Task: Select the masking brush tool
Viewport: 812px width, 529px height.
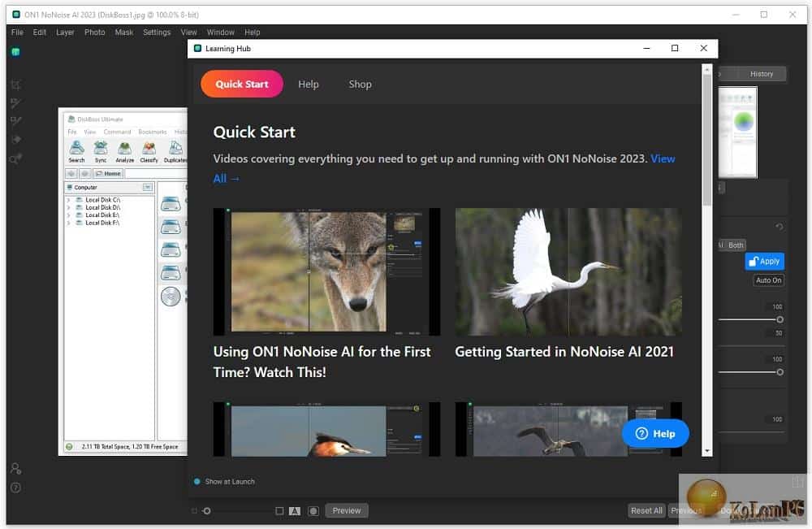Action: pyautogui.click(x=15, y=103)
